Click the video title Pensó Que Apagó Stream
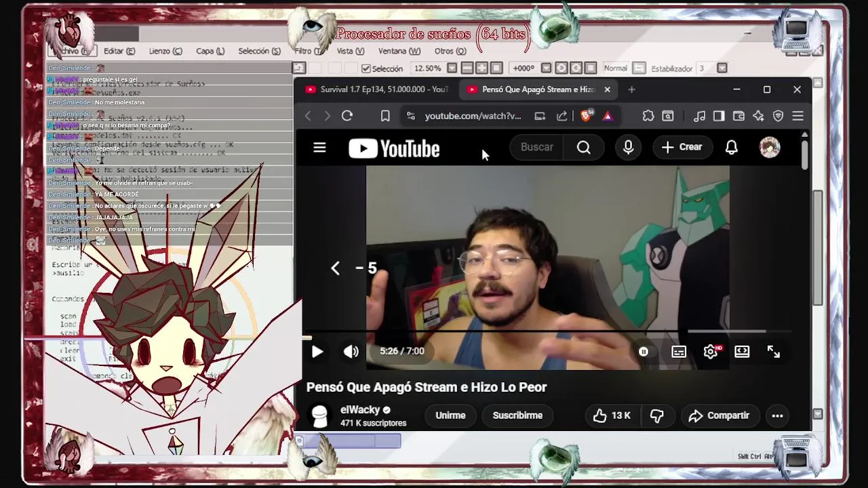 (x=426, y=387)
